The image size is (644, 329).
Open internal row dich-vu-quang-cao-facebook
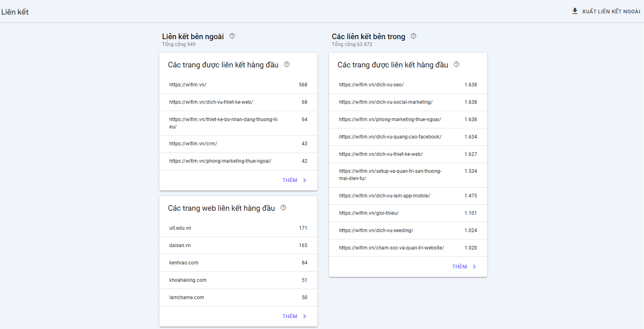tap(408, 137)
